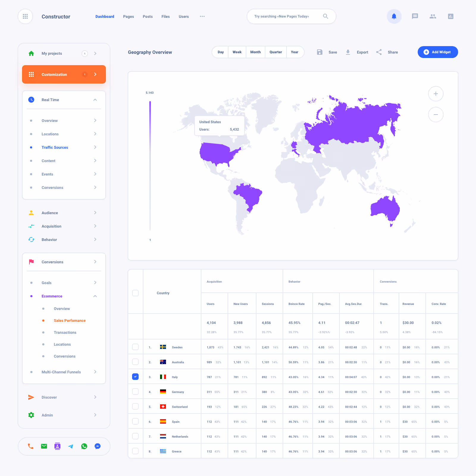
Task: Open WhatsApp via its sidebar footer icon
Action: [x=84, y=446]
